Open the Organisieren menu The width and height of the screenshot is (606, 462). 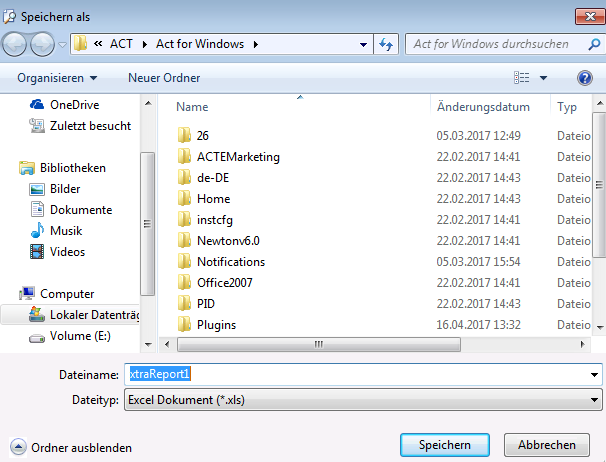click(x=57, y=78)
